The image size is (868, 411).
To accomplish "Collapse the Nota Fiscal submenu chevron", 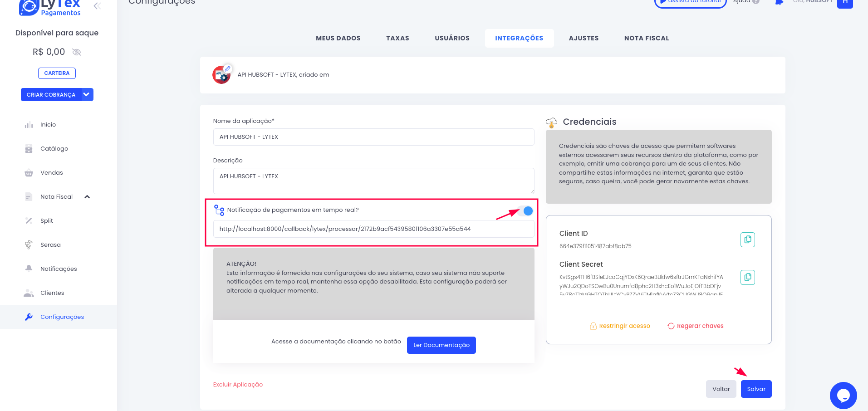I will 87,197.
